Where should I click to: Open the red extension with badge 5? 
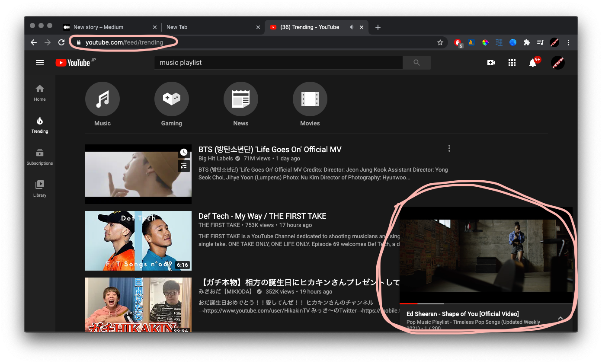(x=458, y=42)
